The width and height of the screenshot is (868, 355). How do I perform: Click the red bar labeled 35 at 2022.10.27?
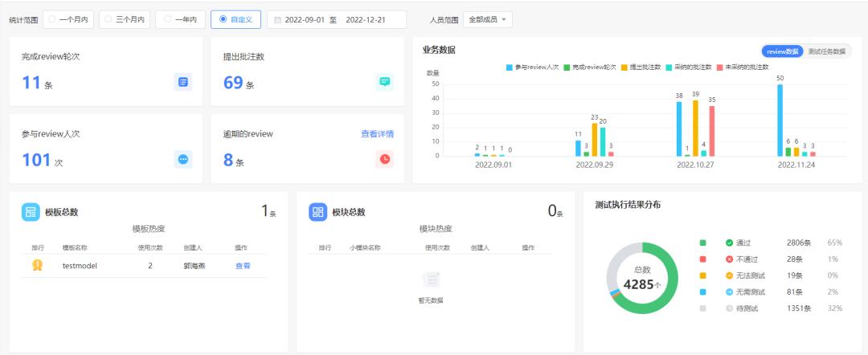tap(712, 131)
